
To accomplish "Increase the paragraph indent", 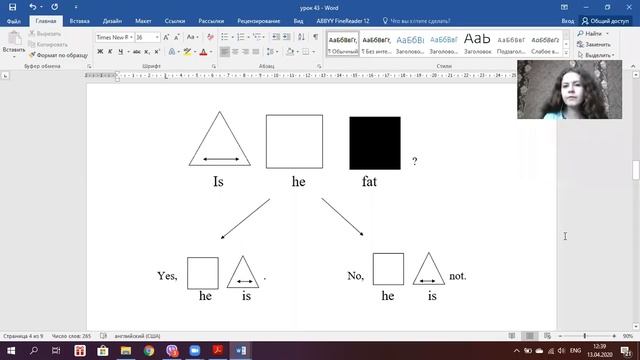I will pos(287,37).
